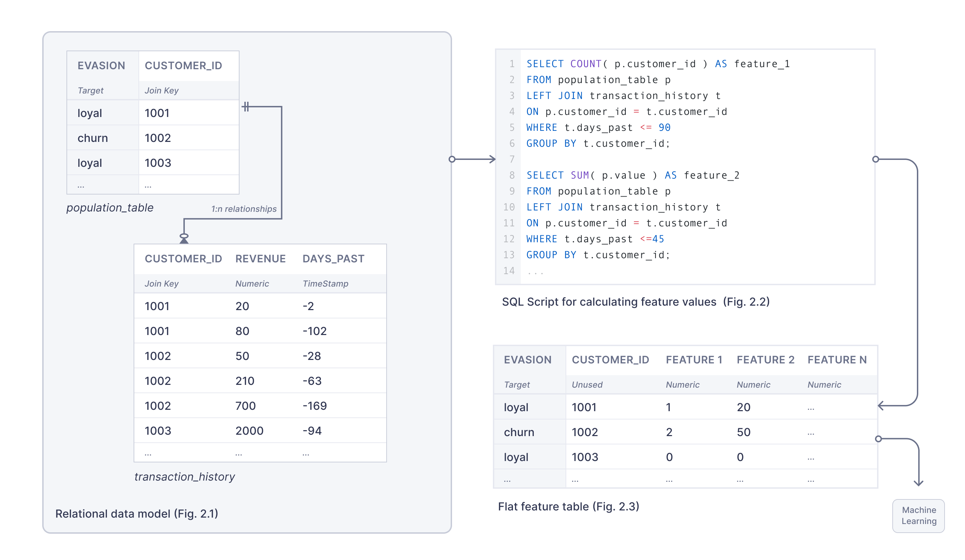
Task: Click the TimeStamp type label
Action: 325,283
